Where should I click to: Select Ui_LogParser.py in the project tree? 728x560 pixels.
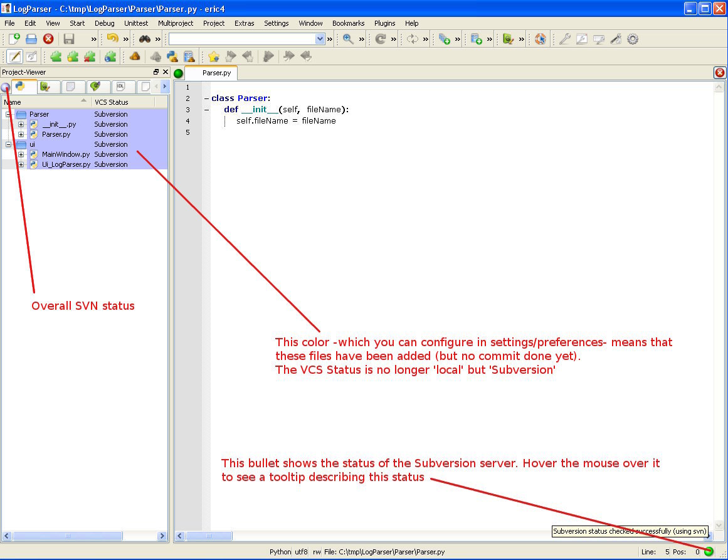(x=66, y=164)
